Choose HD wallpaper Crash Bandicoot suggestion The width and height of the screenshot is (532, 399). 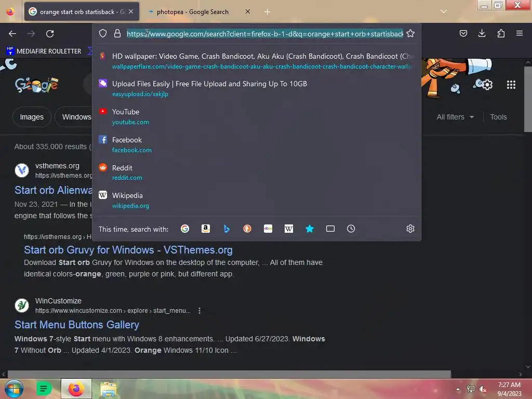coord(257,61)
